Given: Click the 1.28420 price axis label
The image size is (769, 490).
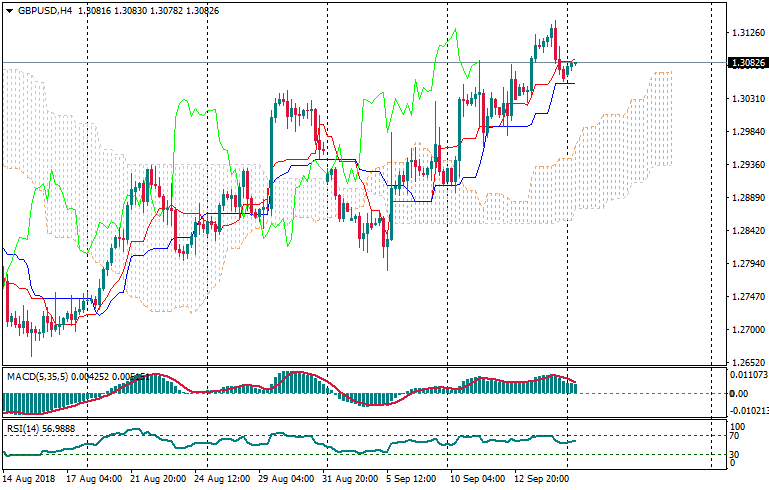Looking at the screenshot, I should (x=744, y=231).
